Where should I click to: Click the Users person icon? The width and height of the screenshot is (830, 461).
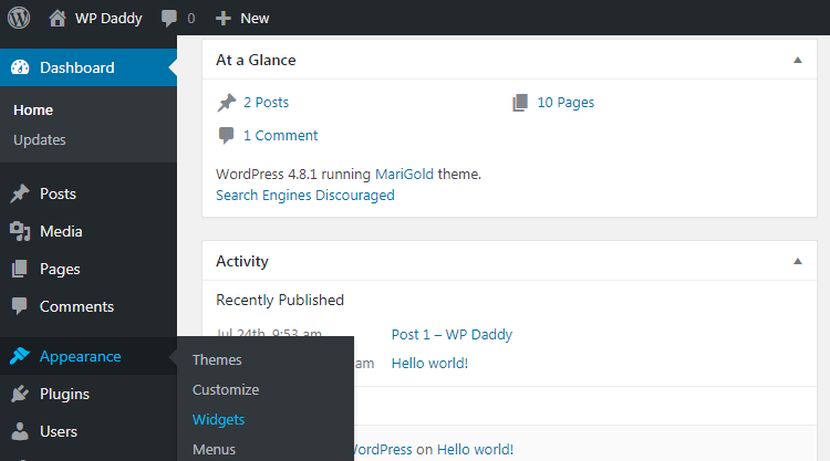pos(20,431)
